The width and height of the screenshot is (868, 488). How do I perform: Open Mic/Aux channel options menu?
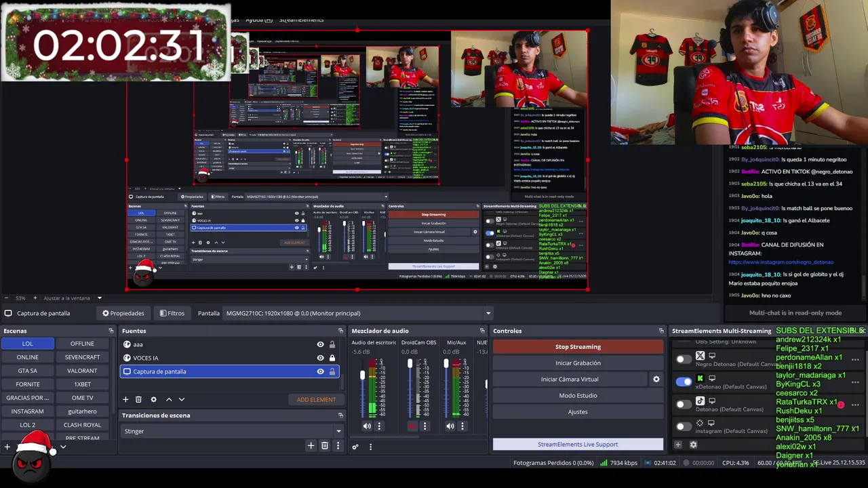pyautogui.click(x=463, y=426)
